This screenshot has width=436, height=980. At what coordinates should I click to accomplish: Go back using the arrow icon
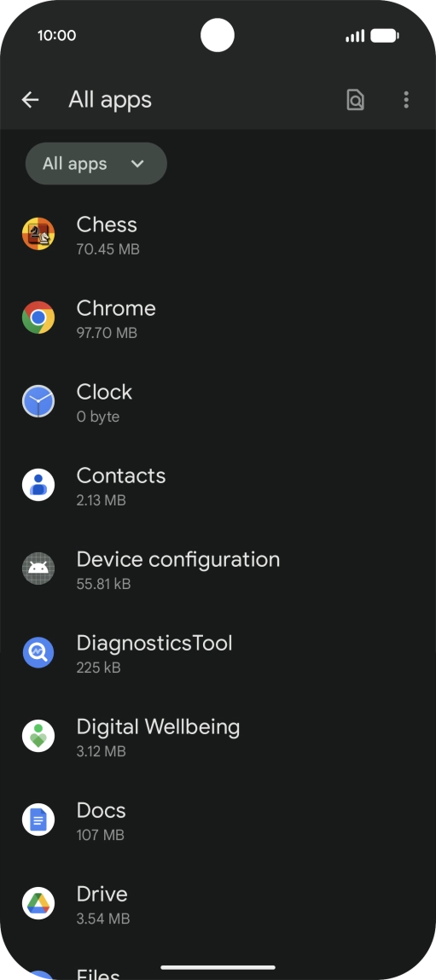tap(30, 99)
